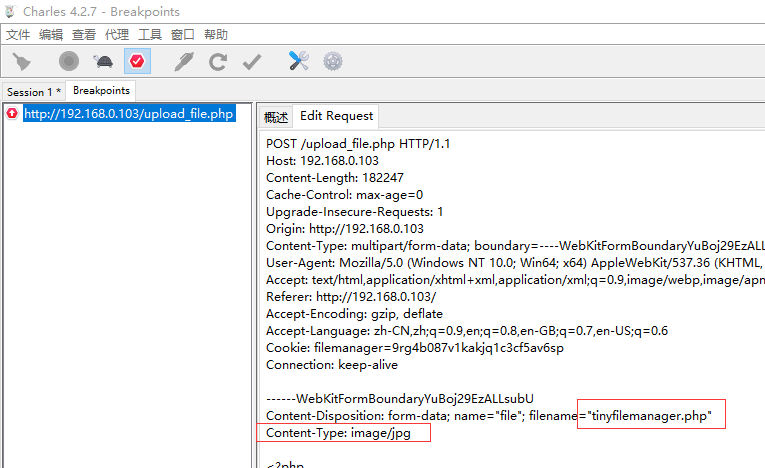Open the 代理 menu
Screen dimensions: 765x468
point(117,35)
